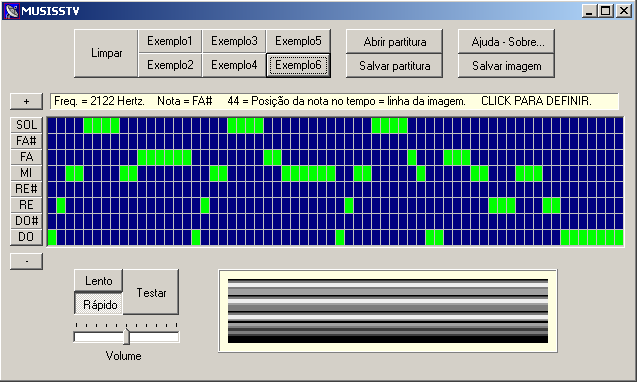Viewport: 637px width, 382px height.
Task: Open Exemplo3 preset
Action: pos(234,41)
